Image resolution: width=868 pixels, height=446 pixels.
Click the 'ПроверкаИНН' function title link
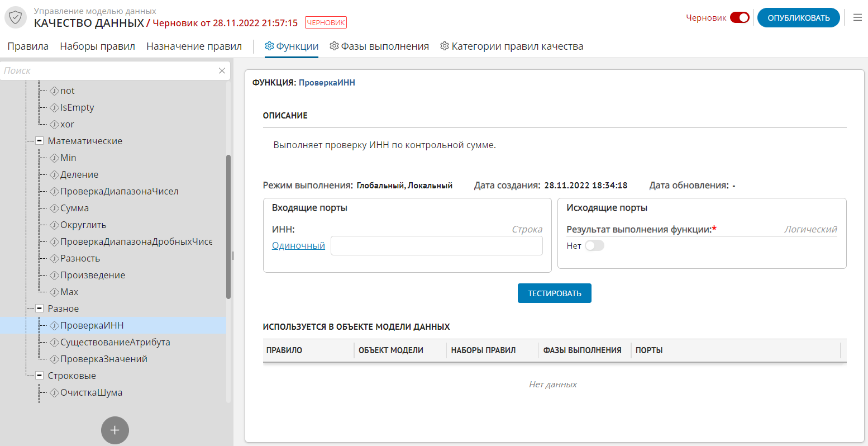click(x=327, y=83)
